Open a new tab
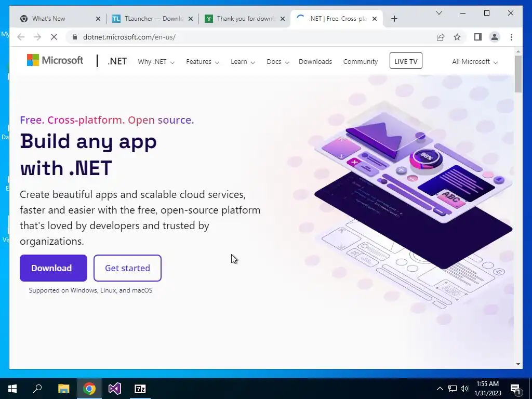 coord(394,19)
